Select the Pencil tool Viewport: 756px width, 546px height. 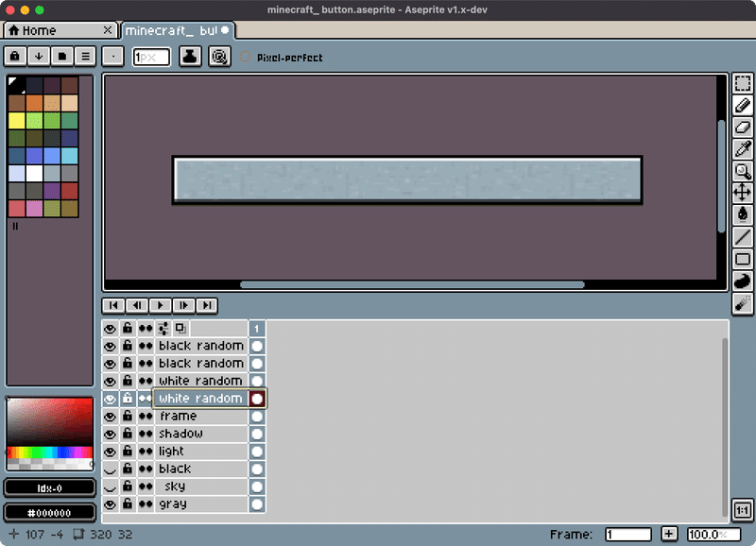coord(742,106)
